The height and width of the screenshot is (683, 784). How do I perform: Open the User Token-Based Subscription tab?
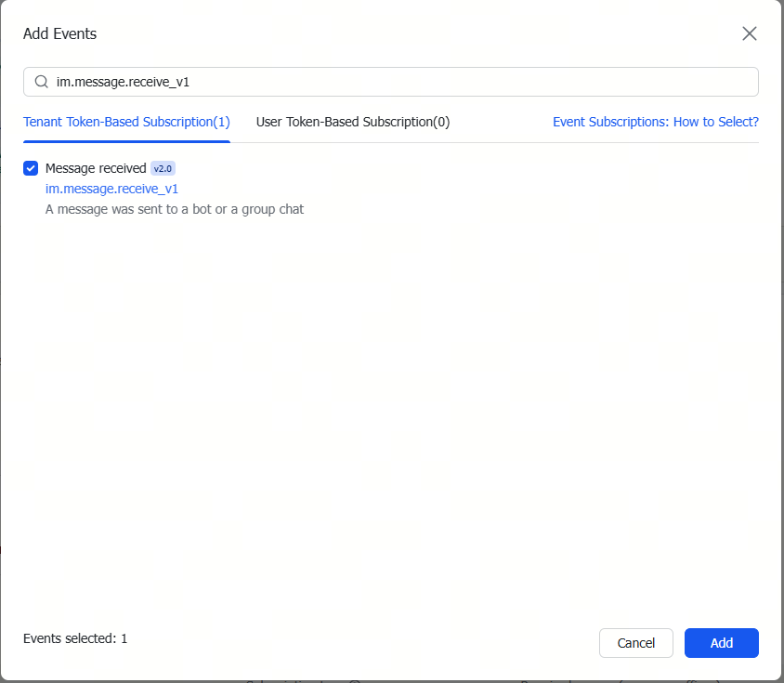click(x=353, y=122)
